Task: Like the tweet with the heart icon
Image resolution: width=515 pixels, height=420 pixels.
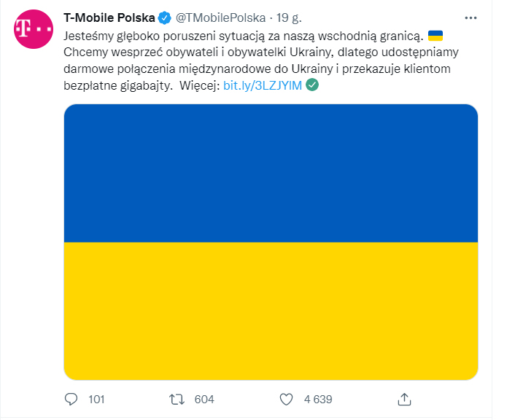Action: [287, 399]
